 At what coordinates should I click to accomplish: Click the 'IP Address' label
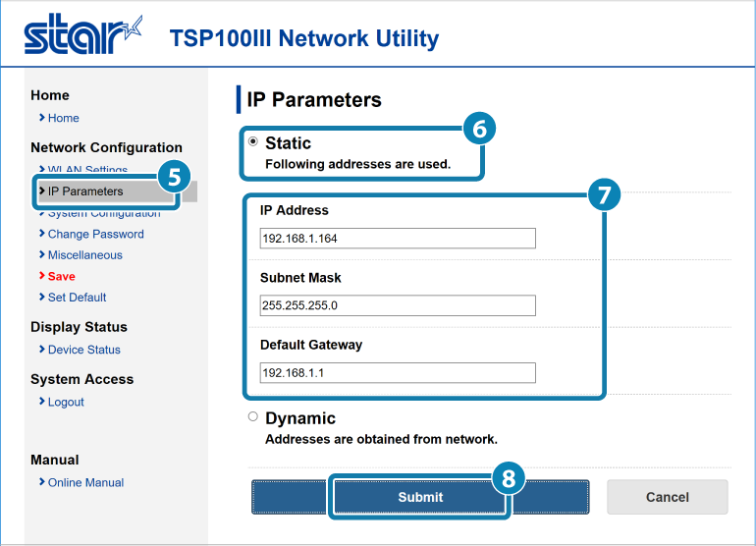[x=295, y=210]
